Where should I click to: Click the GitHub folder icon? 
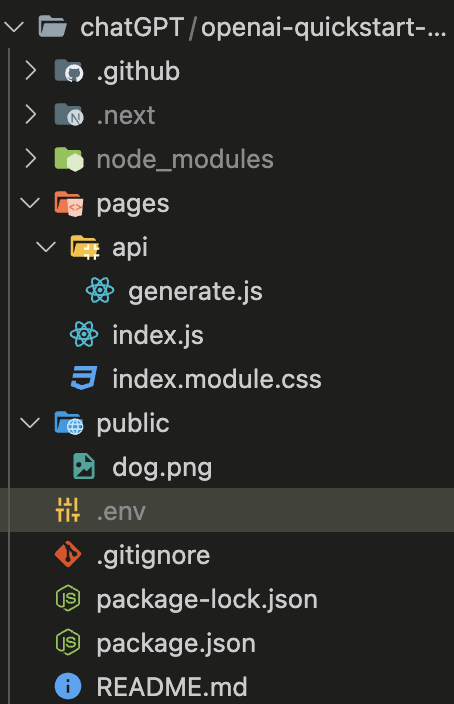pyautogui.click(x=69, y=71)
